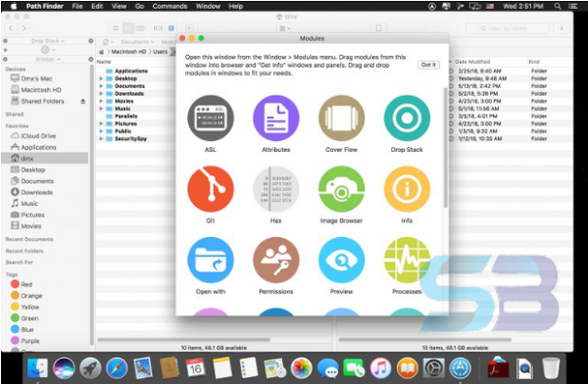Sort by the Date Modified column header

tap(472, 62)
